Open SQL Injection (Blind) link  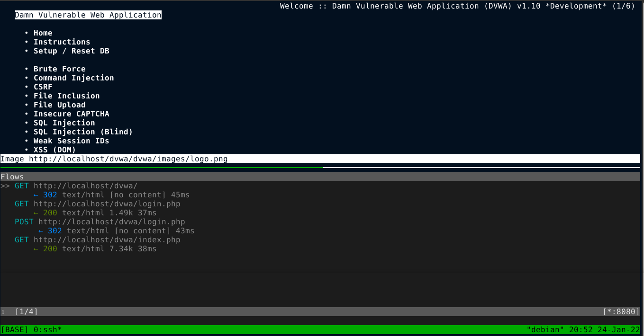click(x=83, y=132)
